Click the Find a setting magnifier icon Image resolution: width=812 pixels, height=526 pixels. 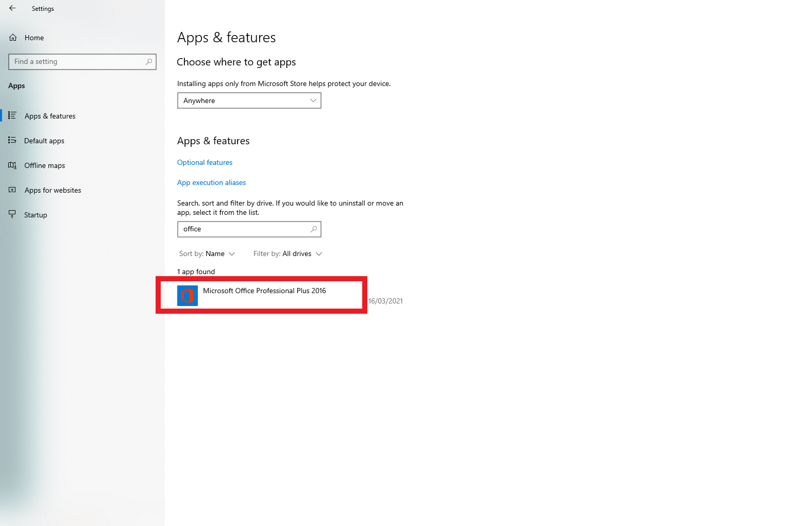[x=149, y=62]
